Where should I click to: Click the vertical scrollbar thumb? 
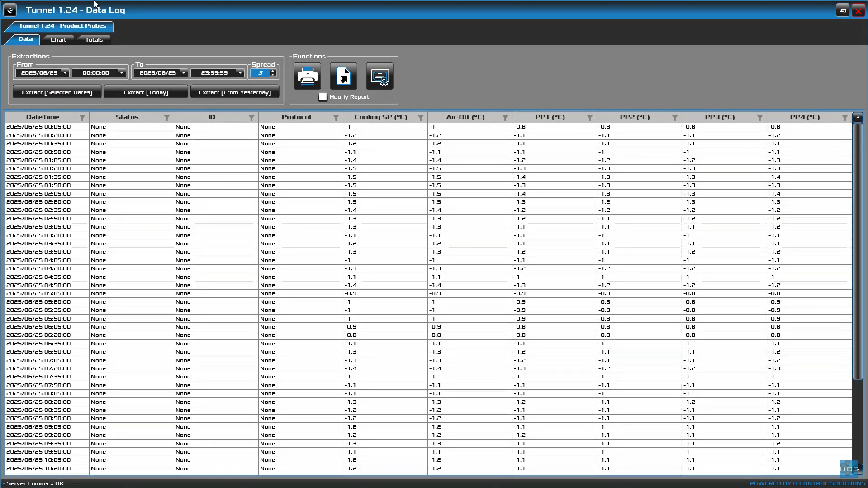point(858,251)
